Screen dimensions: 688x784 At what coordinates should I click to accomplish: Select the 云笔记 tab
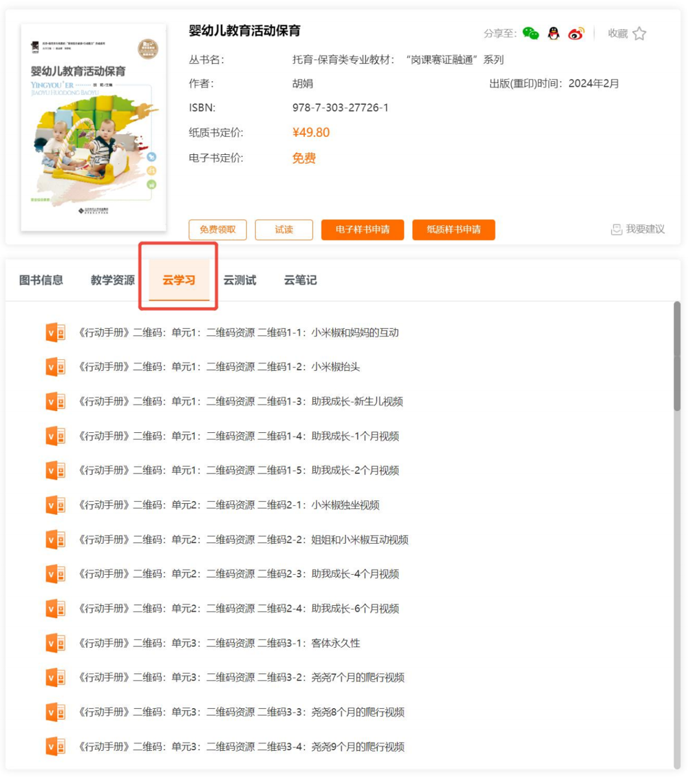click(x=299, y=280)
